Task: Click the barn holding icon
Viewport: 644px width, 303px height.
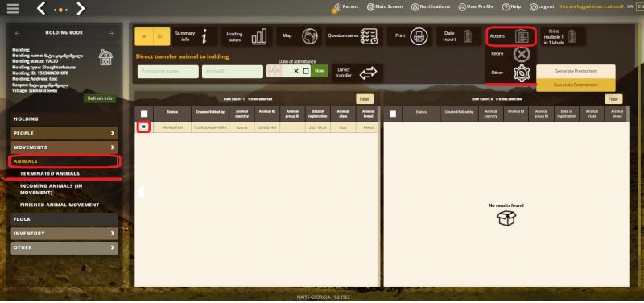Action: pyautogui.click(x=106, y=57)
